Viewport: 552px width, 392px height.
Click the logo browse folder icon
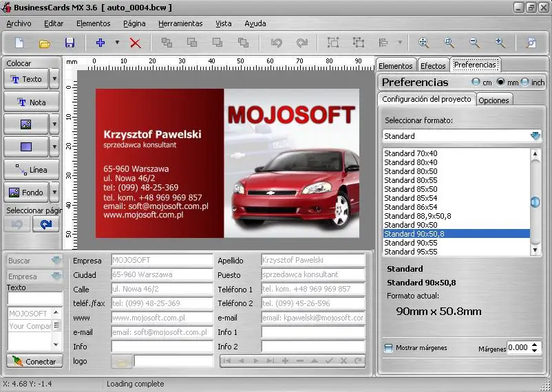click(x=122, y=362)
